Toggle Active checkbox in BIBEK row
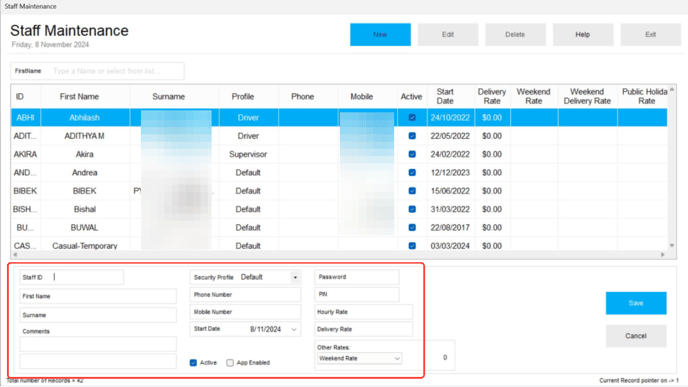This screenshot has width=688, height=387. pos(412,191)
